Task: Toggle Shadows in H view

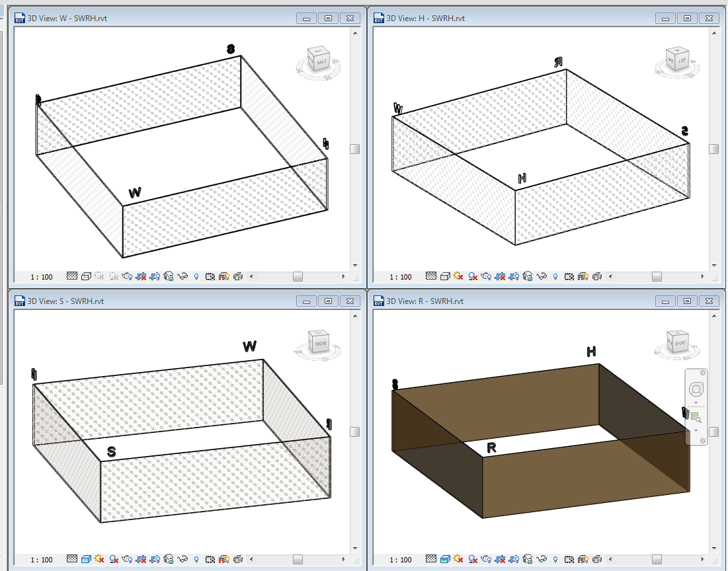Action: point(473,276)
